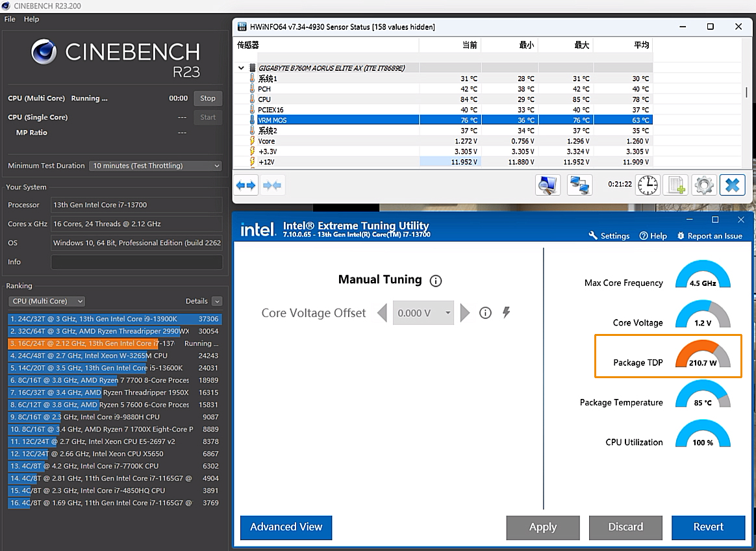Open the File menu in Cinebench
756x551 pixels.
pyautogui.click(x=10, y=19)
